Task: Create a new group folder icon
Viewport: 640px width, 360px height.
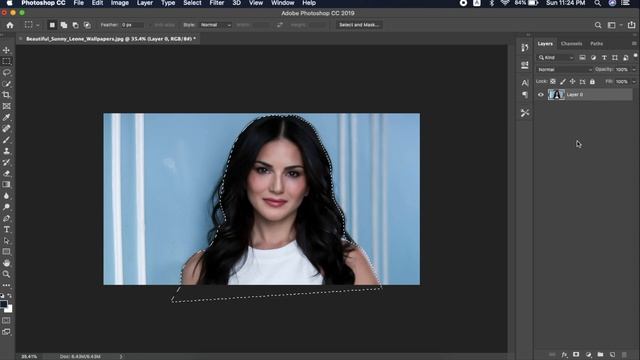Action: (x=600, y=355)
